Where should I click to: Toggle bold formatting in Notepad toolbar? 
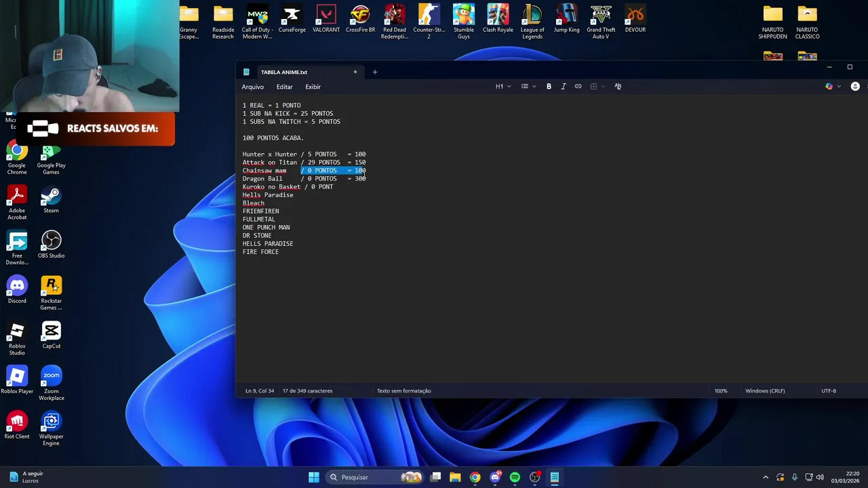(549, 87)
